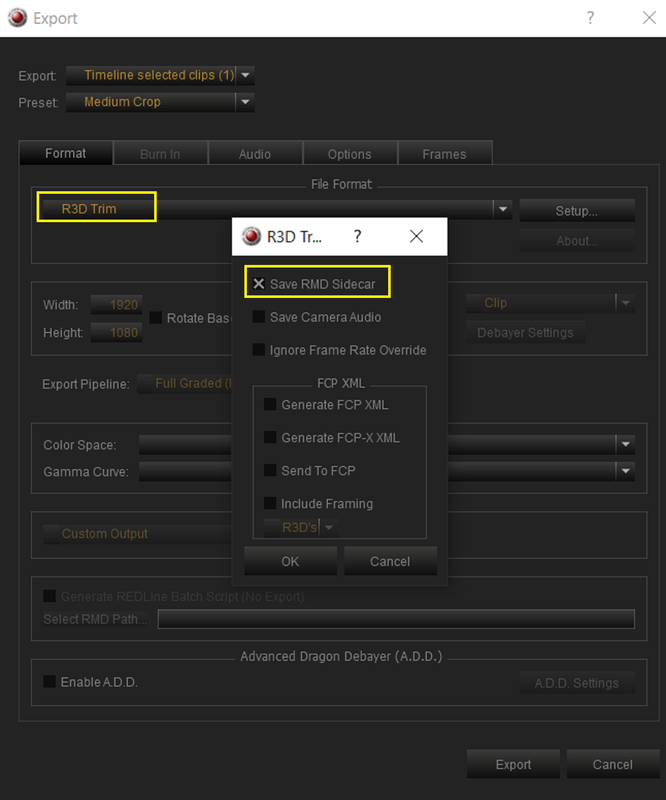Open the Audio tab
This screenshot has height=800, width=666.
click(255, 154)
